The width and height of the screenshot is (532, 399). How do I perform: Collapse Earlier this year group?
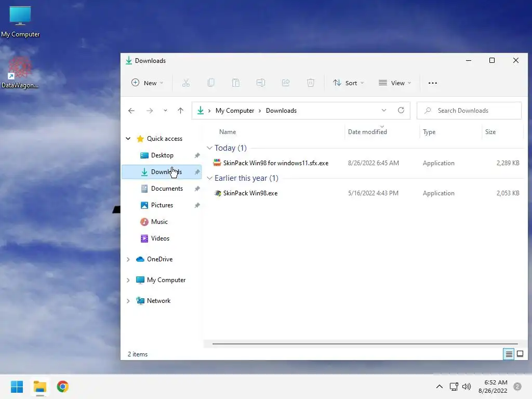tap(210, 178)
